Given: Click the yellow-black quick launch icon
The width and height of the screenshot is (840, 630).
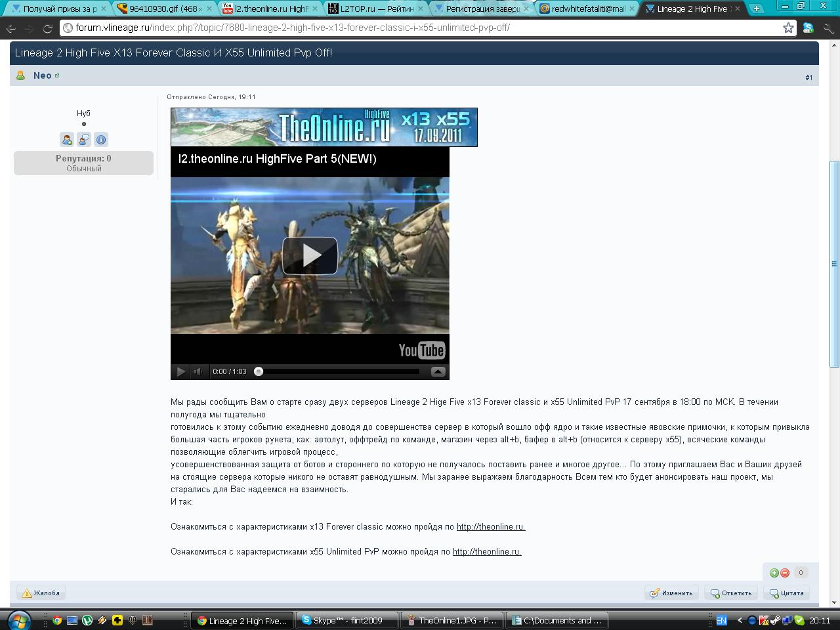Looking at the screenshot, I should point(117,620).
